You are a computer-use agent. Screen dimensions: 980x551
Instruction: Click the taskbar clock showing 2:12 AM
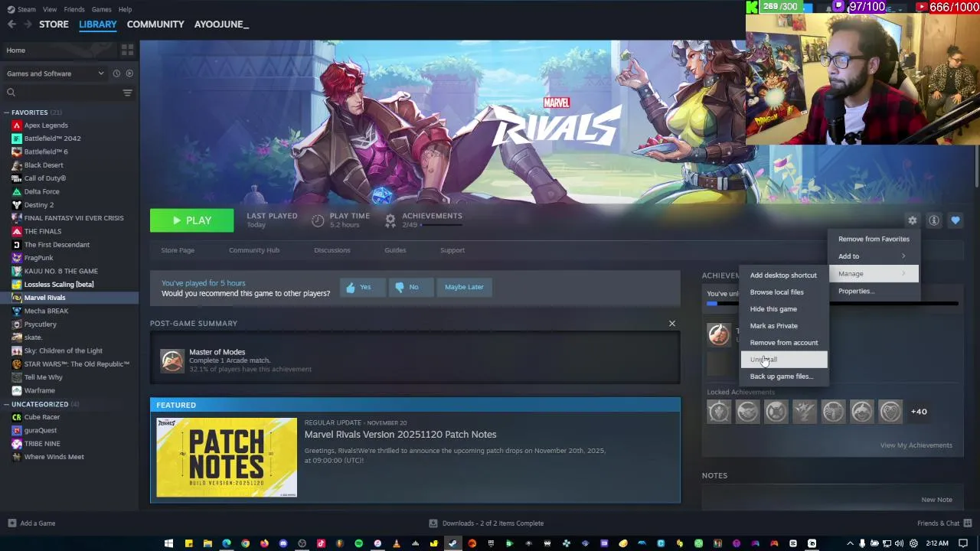click(x=937, y=543)
